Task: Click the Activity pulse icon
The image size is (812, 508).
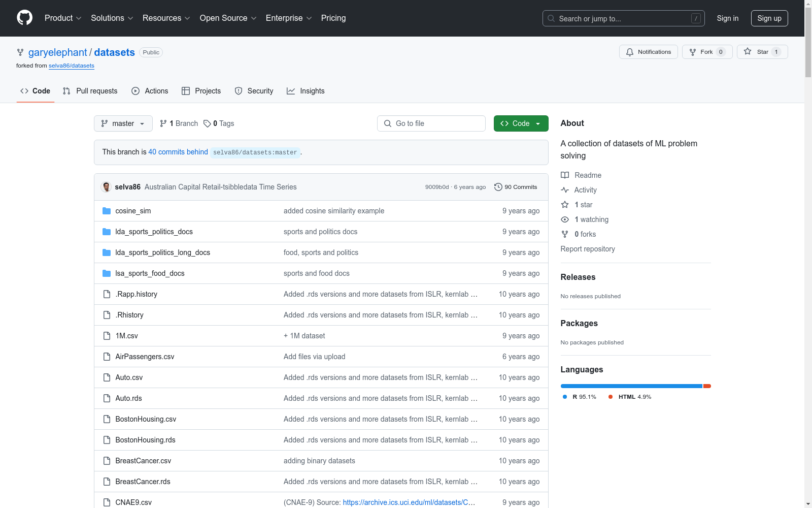Action: [565, 190]
